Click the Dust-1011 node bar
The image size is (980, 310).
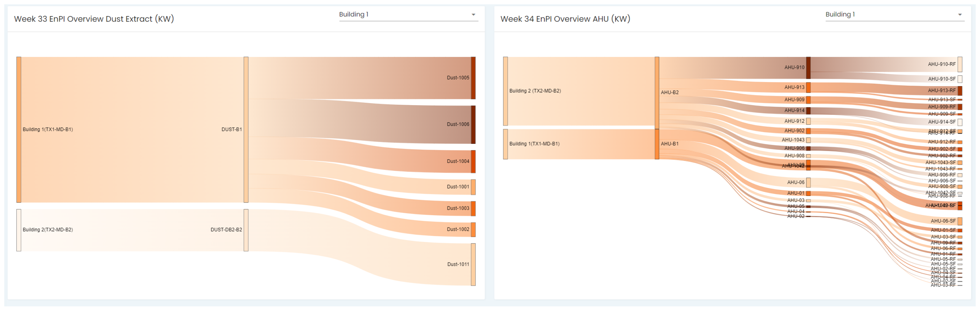[473, 264]
